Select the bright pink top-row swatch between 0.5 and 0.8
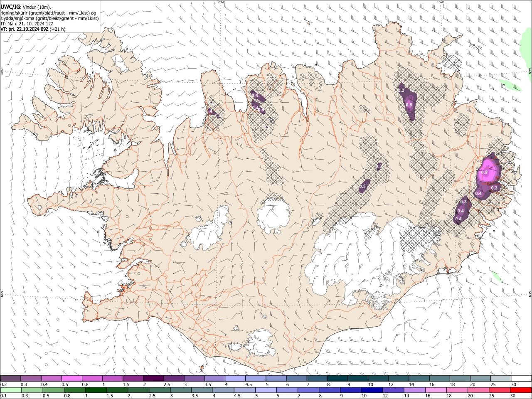The width and height of the screenshot is (532, 399). [x=72, y=378]
